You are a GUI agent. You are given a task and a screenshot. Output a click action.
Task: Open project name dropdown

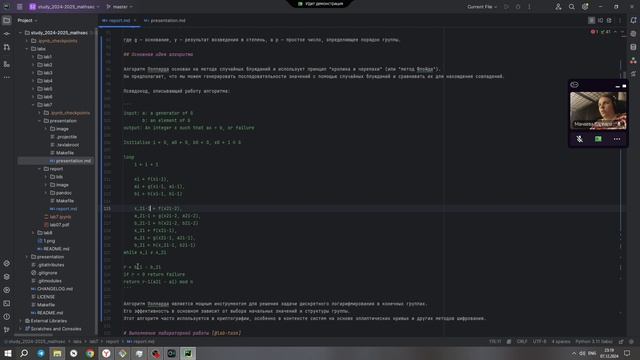click(64, 7)
